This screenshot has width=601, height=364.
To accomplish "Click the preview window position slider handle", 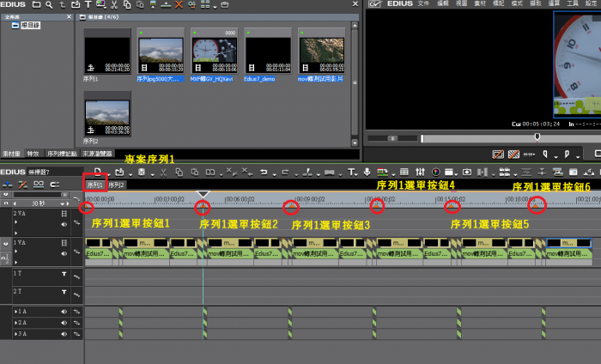I will point(537,136).
